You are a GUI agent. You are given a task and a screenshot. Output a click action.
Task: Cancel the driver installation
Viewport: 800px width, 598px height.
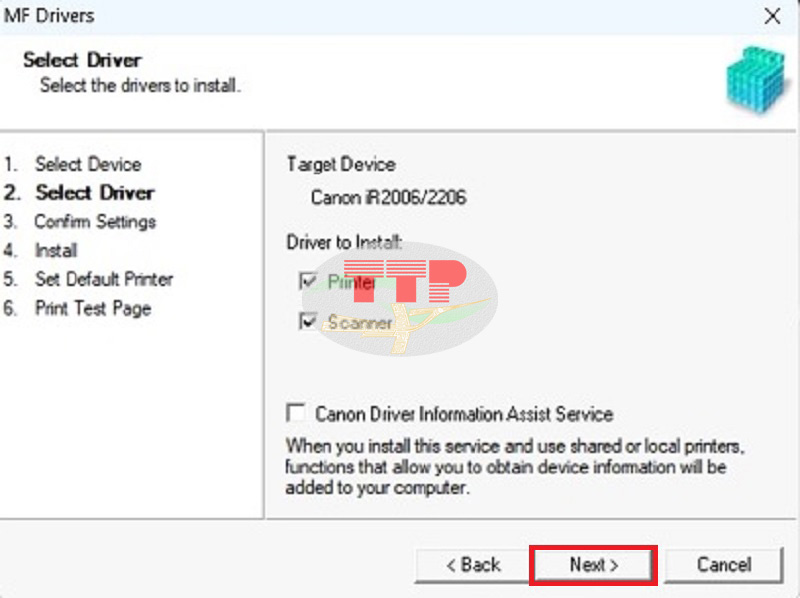723,564
